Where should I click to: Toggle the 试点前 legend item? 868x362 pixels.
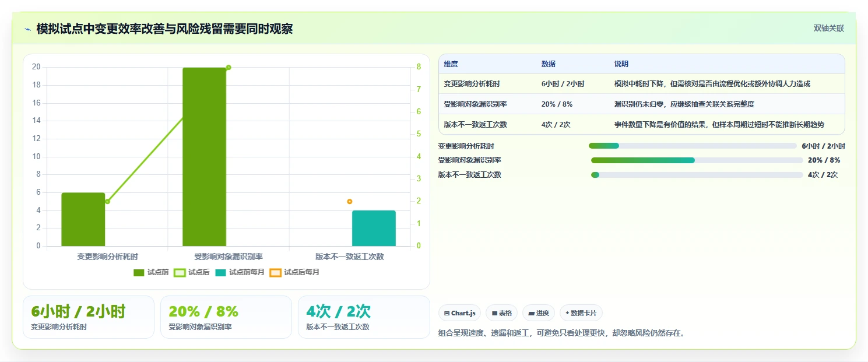click(x=151, y=272)
